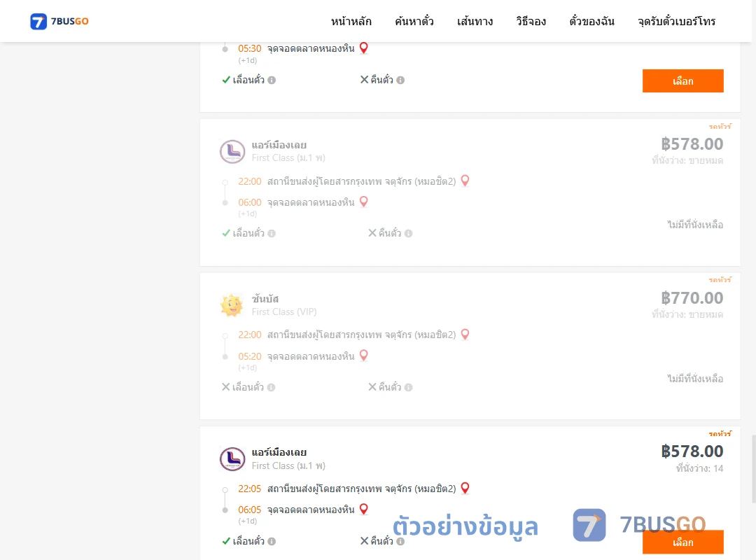Open คืนตั๋ว info icon in 06:00 arrival trip card
Viewport: 756px width, 560px height.
click(409, 234)
